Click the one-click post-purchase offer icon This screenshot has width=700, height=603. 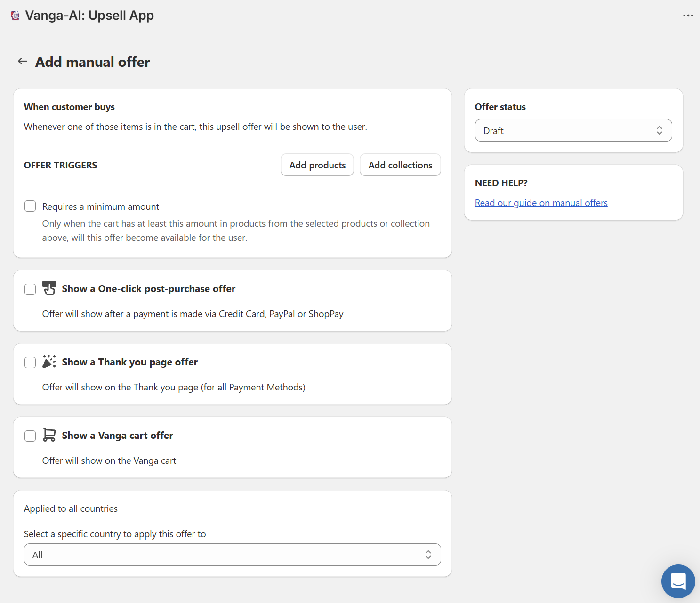pos(49,288)
